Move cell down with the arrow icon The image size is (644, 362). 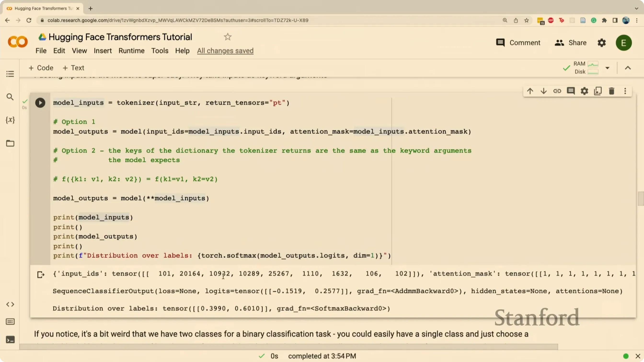544,91
